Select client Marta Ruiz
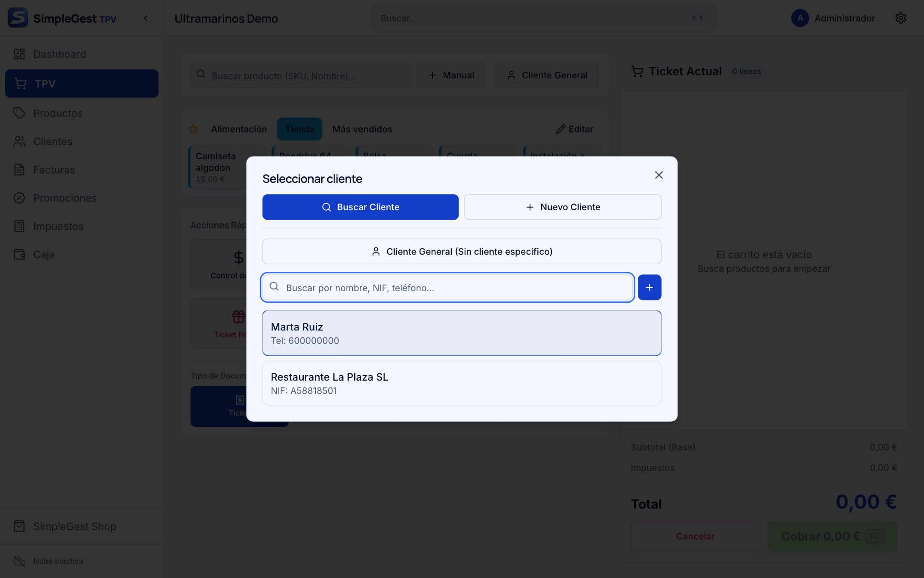The height and width of the screenshot is (578, 924). coord(462,333)
